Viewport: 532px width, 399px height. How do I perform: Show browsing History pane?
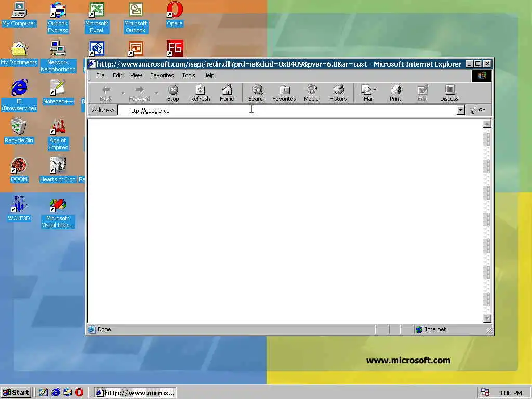(x=338, y=93)
